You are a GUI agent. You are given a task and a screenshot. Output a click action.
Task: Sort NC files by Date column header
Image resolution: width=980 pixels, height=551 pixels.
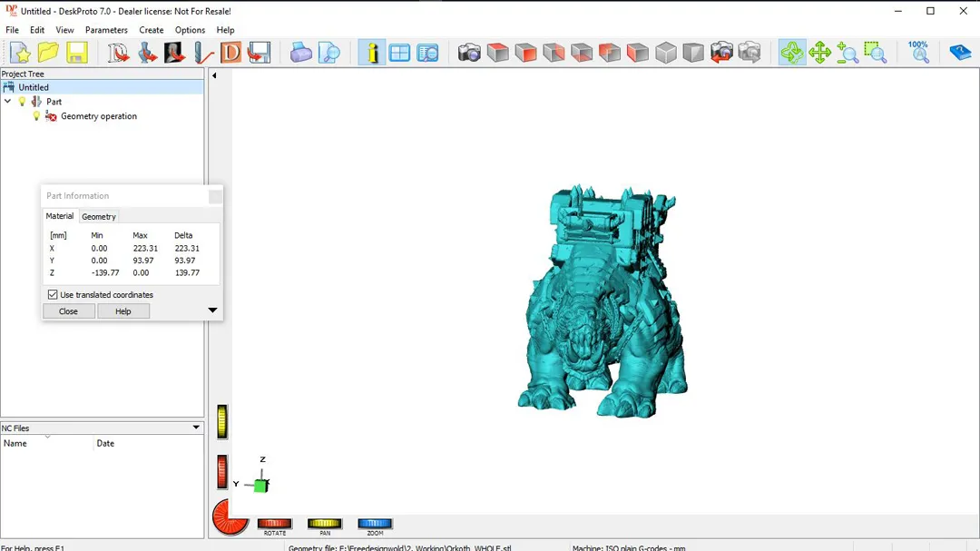coord(149,443)
